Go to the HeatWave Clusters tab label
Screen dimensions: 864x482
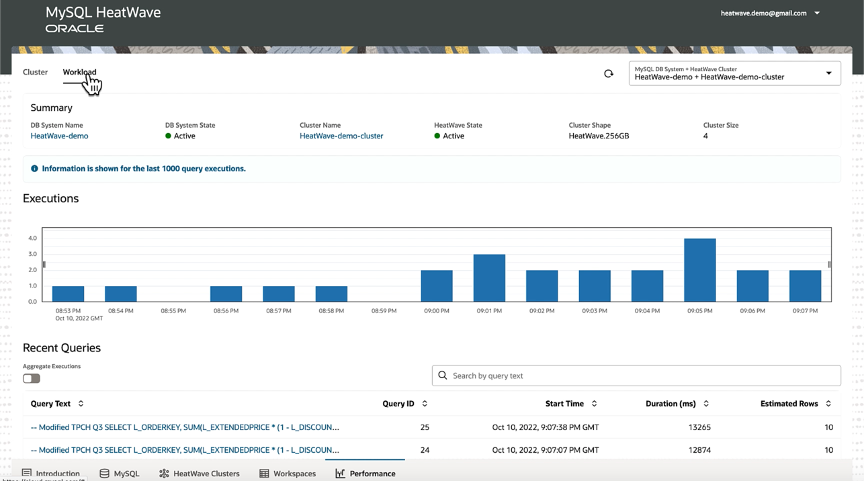(x=207, y=474)
